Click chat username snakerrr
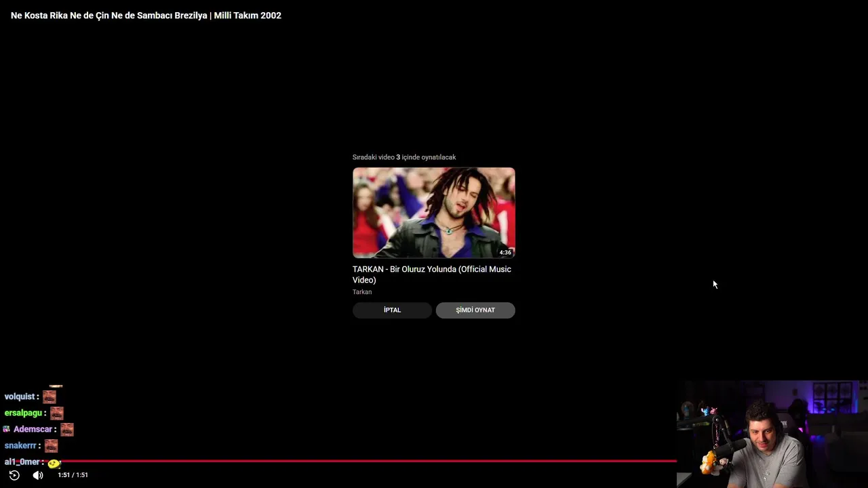 (x=20, y=445)
